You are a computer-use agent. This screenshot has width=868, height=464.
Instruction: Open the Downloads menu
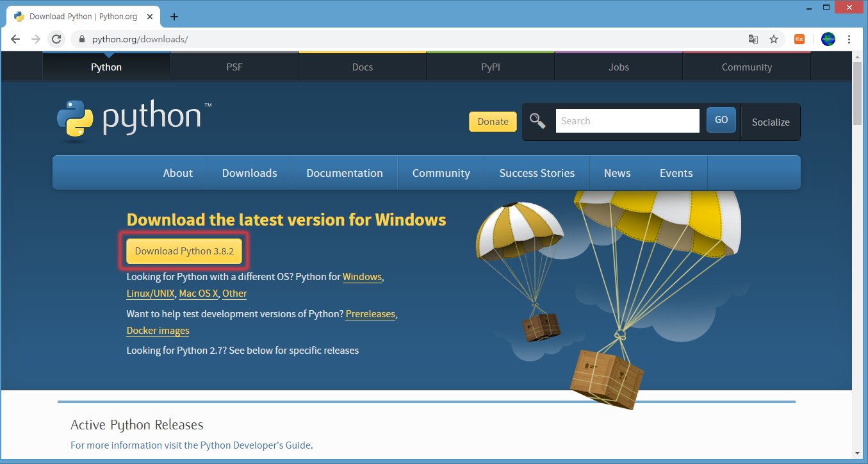(250, 173)
